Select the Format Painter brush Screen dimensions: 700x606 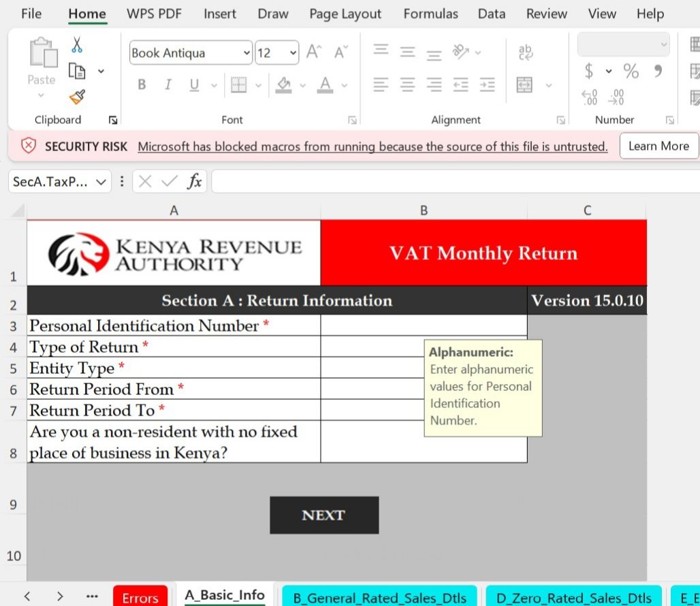click(77, 97)
